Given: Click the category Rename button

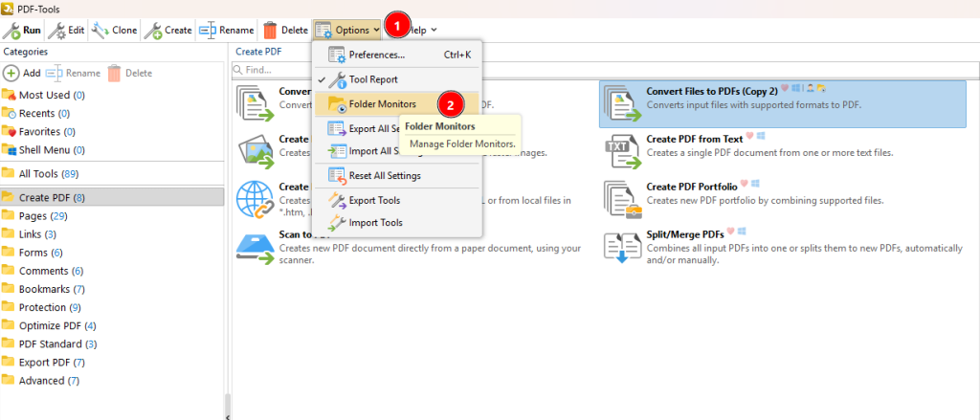Looking at the screenshot, I should point(73,73).
